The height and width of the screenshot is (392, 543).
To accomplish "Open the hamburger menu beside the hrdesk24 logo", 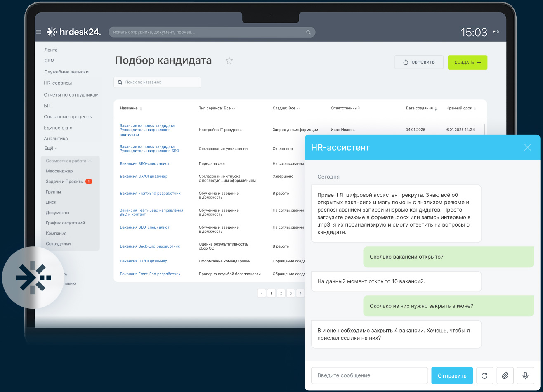I will click(38, 32).
